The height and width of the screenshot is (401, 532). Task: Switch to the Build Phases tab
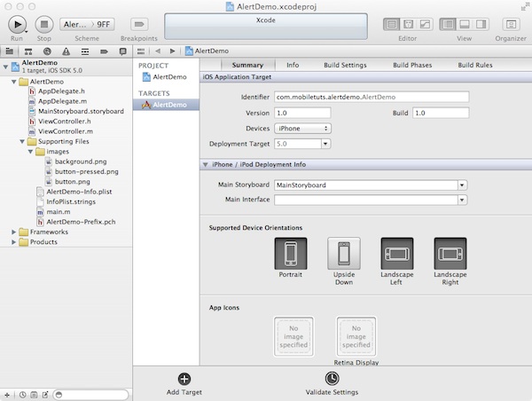[412, 65]
